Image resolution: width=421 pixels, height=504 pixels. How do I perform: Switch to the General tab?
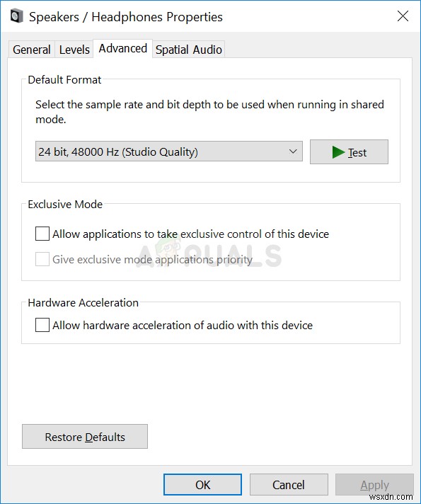click(32, 50)
